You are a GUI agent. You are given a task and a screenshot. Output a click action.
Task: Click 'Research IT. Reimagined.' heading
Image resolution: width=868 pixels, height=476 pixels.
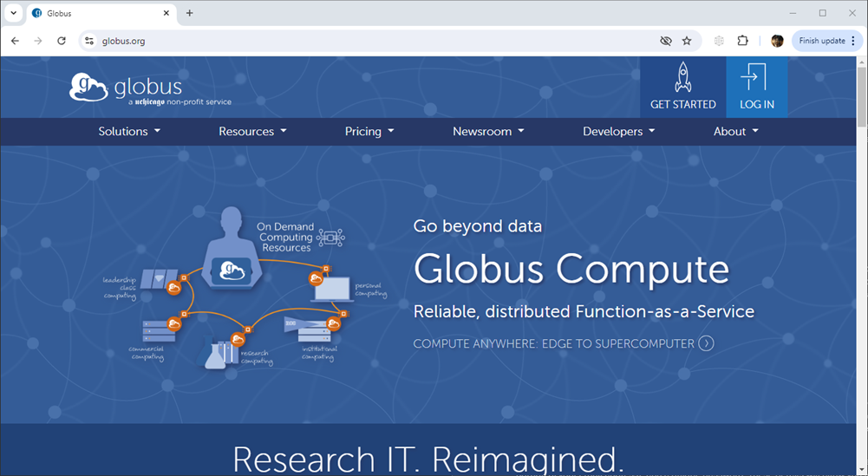tap(428, 460)
